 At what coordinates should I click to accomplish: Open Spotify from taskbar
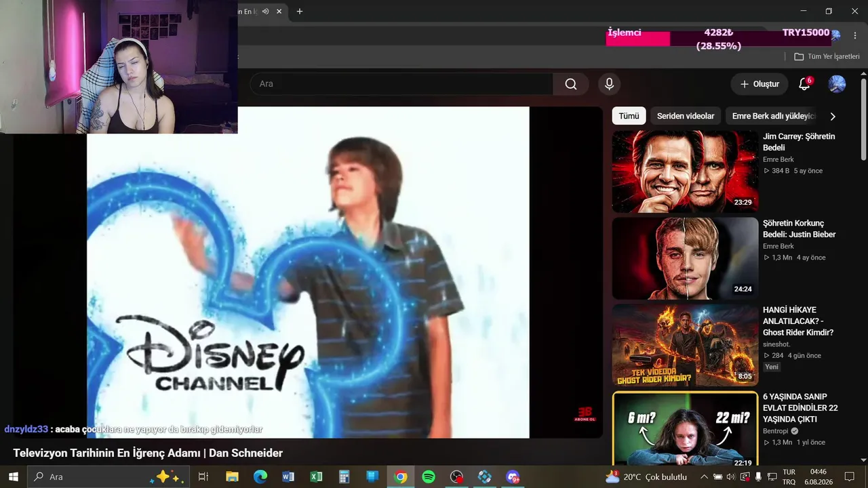click(429, 476)
